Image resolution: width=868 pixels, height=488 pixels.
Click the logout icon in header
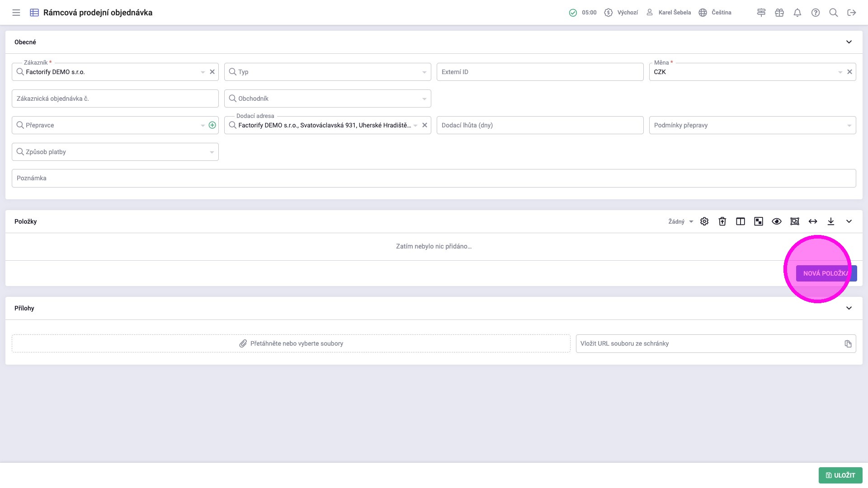point(852,13)
